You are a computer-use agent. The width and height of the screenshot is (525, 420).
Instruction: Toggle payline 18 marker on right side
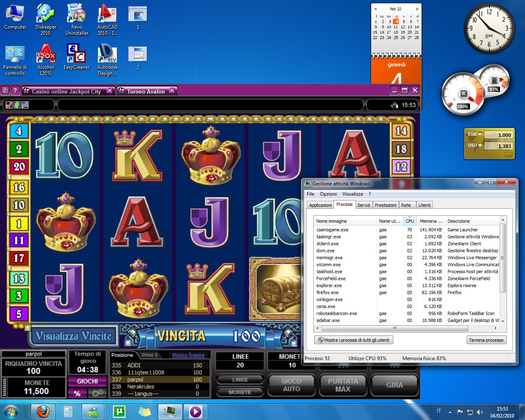(x=401, y=149)
